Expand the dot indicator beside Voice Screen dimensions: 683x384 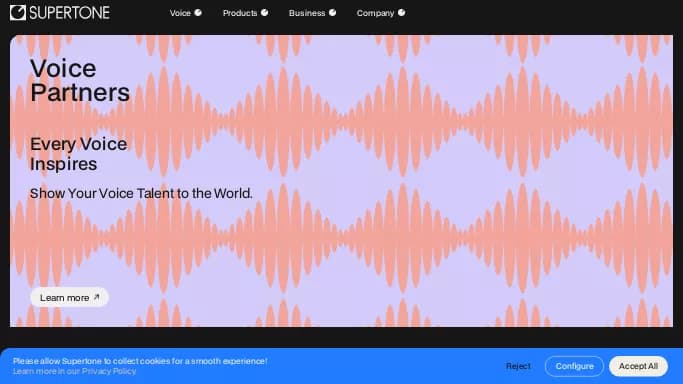[x=198, y=13]
